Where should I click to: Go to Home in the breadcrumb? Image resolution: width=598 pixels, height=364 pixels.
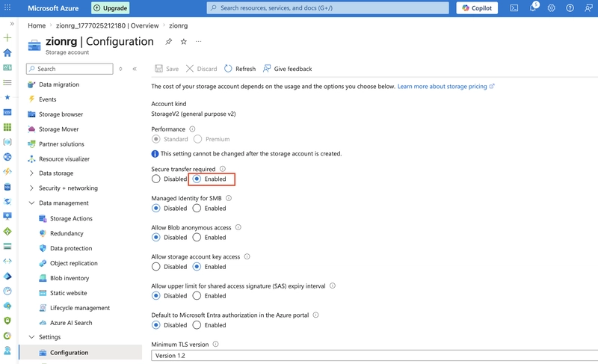pyautogui.click(x=37, y=25)
